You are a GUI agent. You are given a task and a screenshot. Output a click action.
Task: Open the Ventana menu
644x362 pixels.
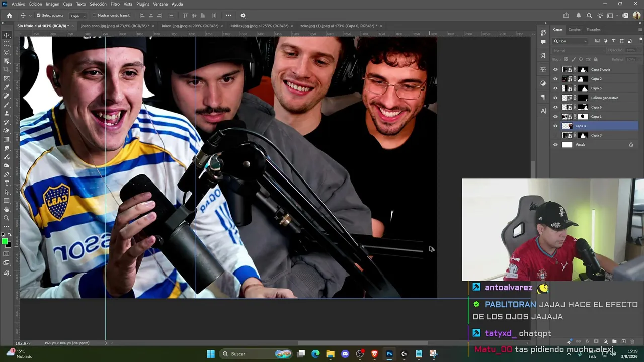160,4
